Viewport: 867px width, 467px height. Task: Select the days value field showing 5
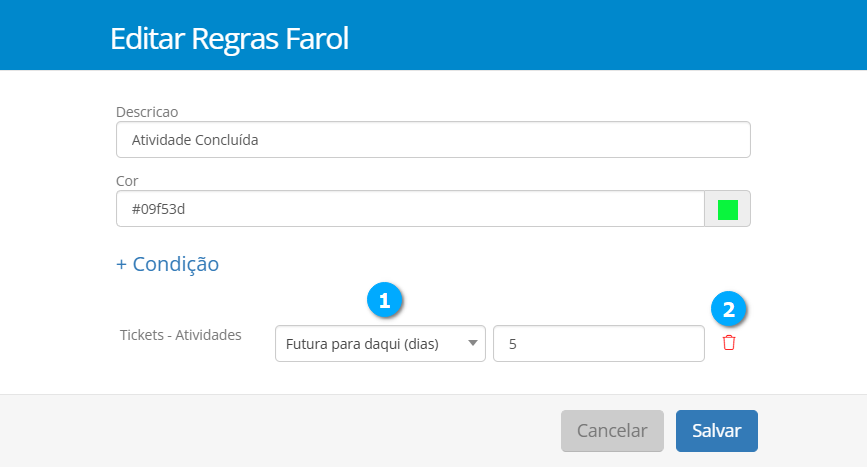598,344
